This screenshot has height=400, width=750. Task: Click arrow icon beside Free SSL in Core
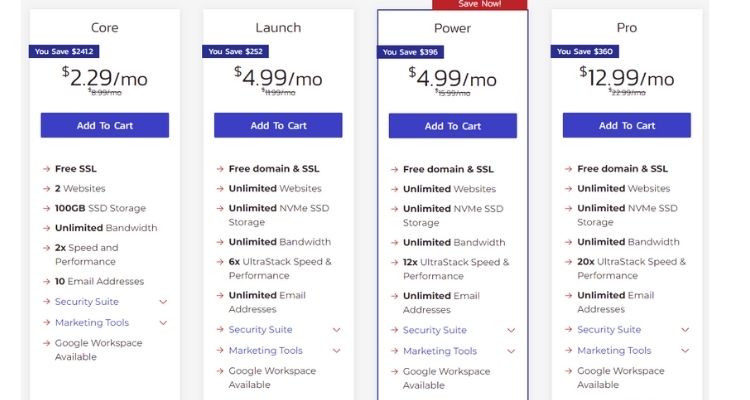pos(46,169)
